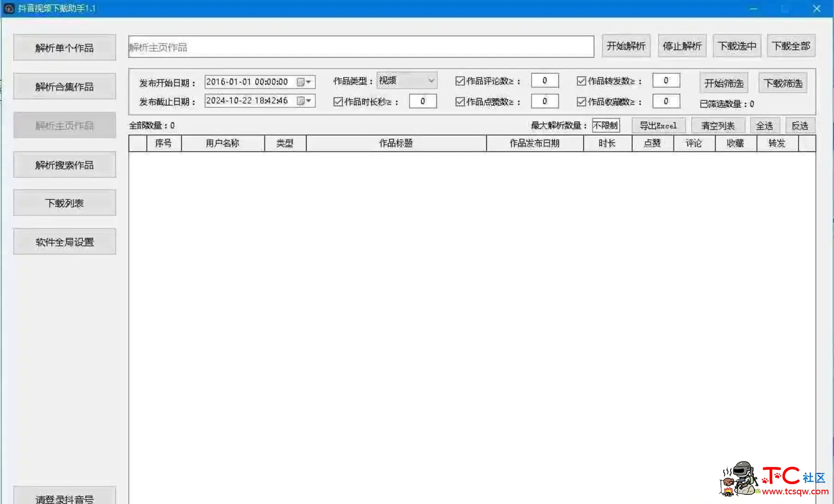Click 序号 column header
Screen dimensions: 834x504
point(164,143)
